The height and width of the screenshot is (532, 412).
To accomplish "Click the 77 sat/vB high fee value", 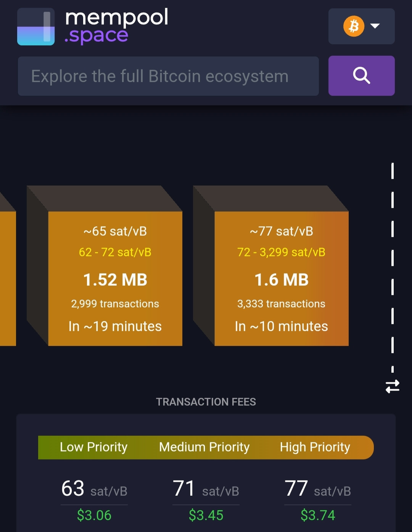I will coord(318,489).
